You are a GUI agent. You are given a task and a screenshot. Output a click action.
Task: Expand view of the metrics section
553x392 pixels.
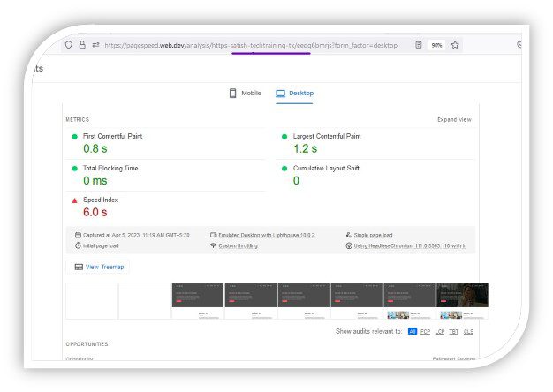point(454,119)
